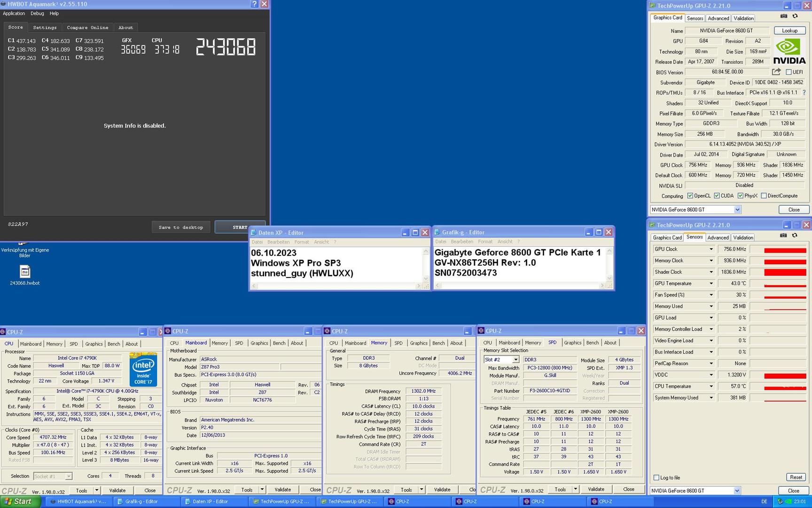The width and height of the screenshot is (812, 508).
Task: Click GPU-Z top window refresh icon
Action: (795, 16)
